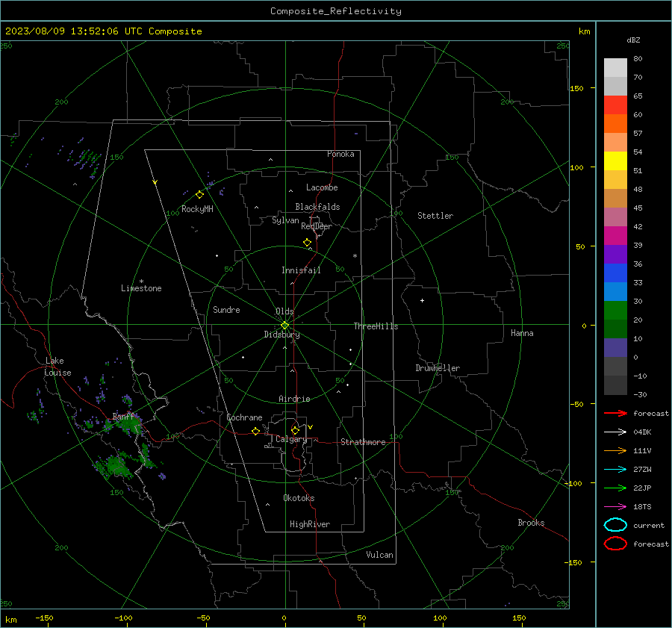The height and width of the screenshot is (628, 672).
Task: Pick the green 30-20 dBZ swatch
Action: [615, 311]
